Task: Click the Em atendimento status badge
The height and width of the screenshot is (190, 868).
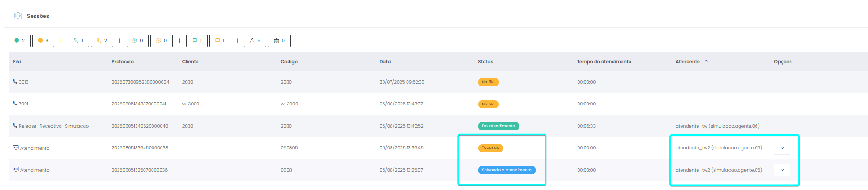Action: pos(498,126)
